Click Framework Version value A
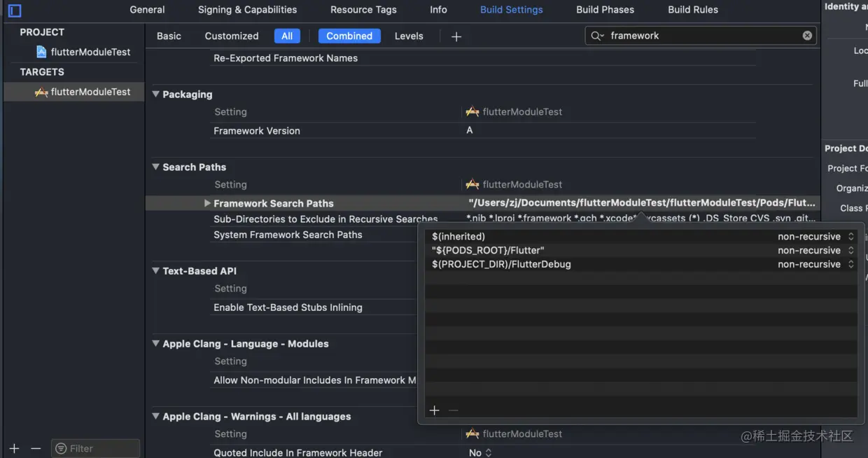This screenshot has height=458, width=868. tap(470, 131)
